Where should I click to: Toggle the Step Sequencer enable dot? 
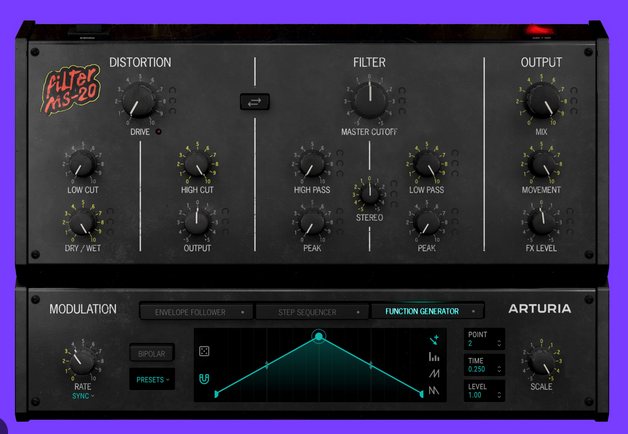pos(358,312)
